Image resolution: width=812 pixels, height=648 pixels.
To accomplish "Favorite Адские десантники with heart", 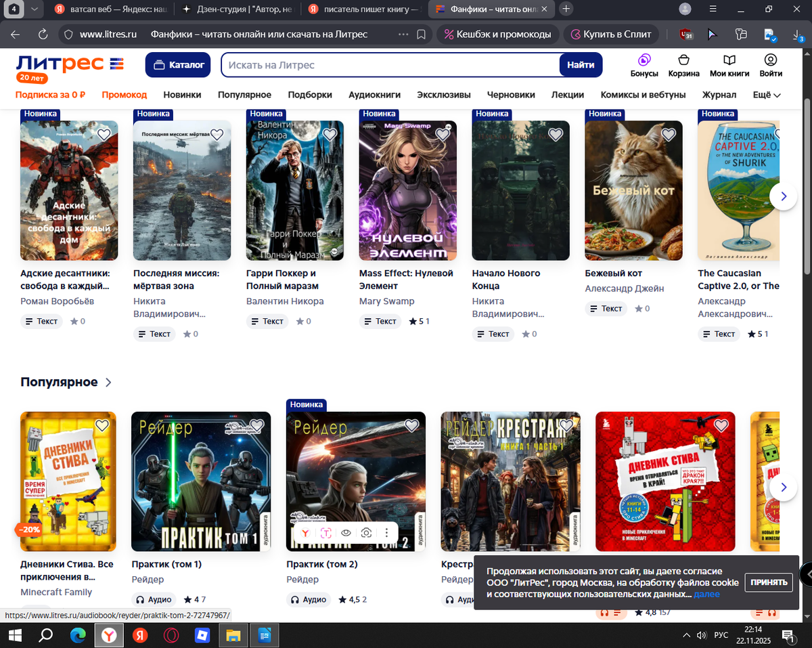I will 104,135.
